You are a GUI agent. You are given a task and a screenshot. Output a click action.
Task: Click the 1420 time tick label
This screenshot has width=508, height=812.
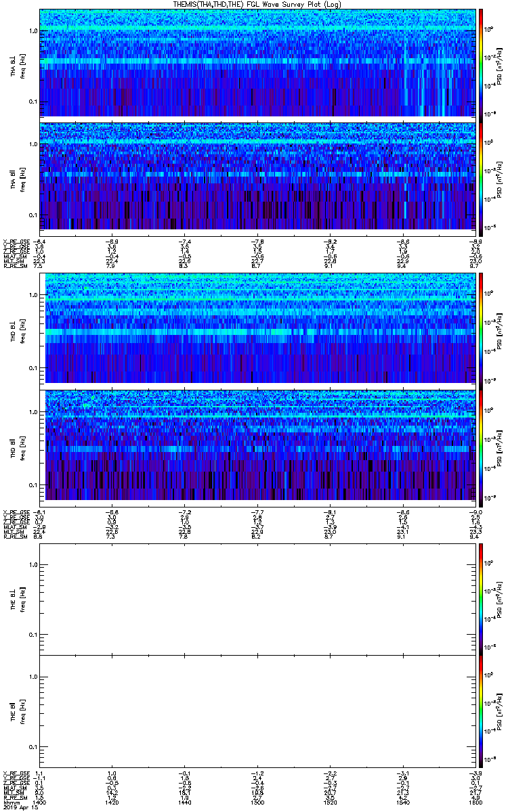pyautogui.click(x=112, y=803)
